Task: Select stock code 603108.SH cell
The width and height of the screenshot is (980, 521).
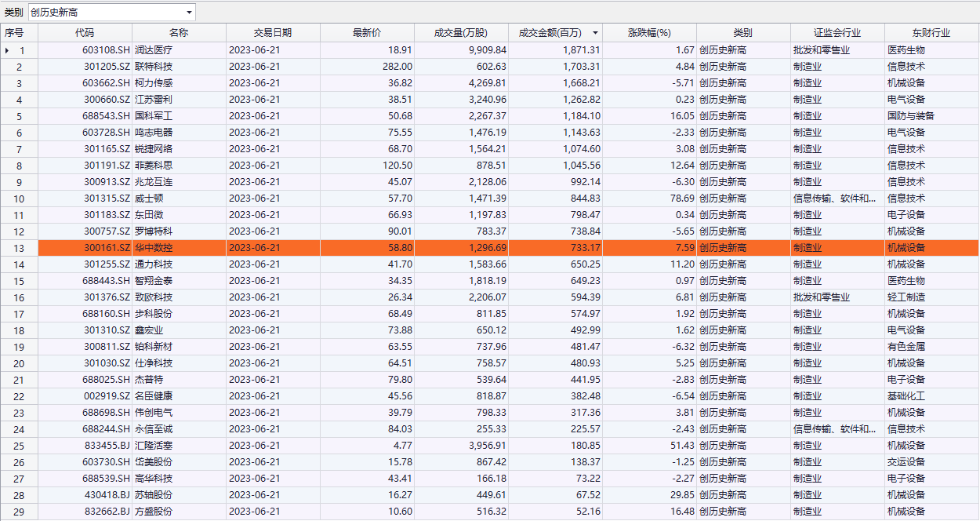Action: tap(85, 50)
